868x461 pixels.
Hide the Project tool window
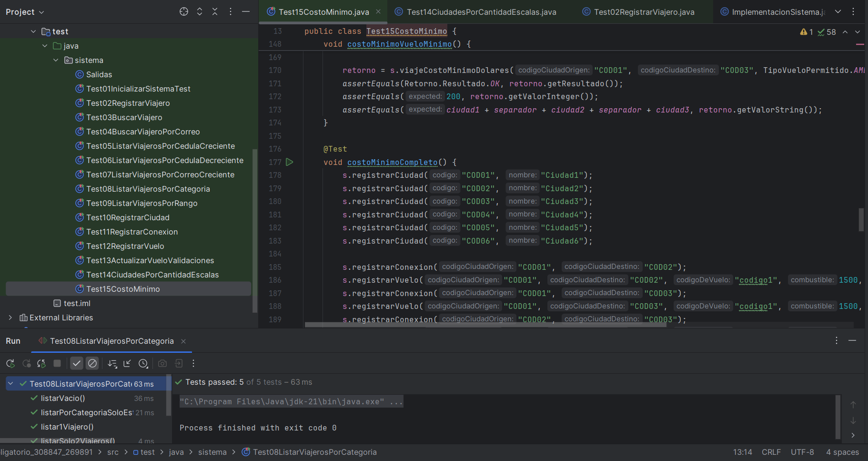246,11
